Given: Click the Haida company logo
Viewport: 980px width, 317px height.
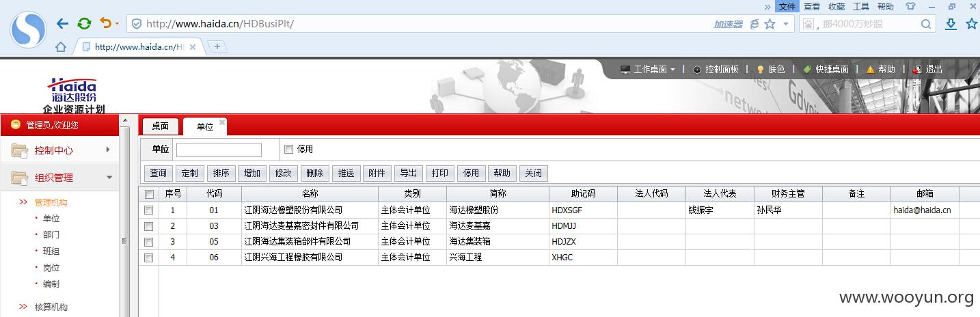Looking at the screenshot, I should [x=73, y=95].
